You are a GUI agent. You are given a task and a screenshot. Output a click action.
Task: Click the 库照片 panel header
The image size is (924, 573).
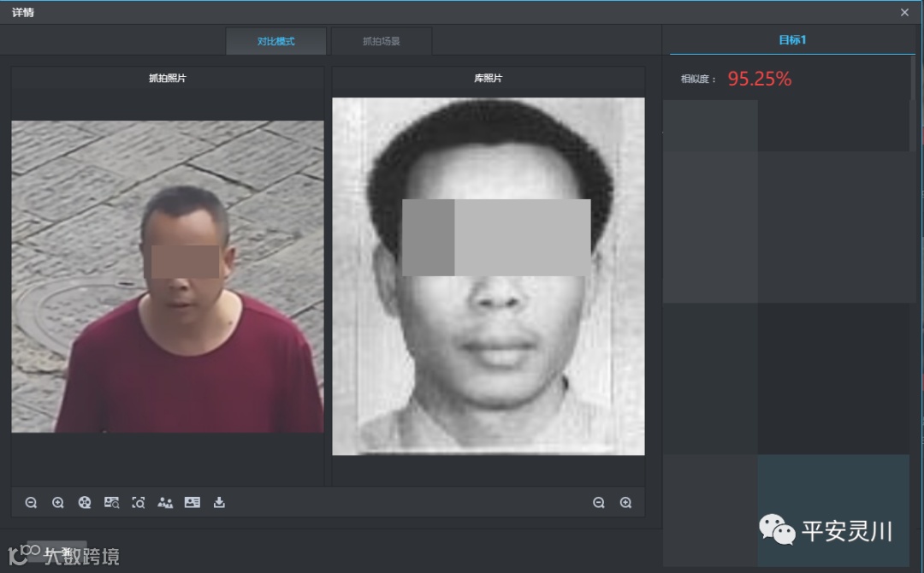(x=489, y=78)
